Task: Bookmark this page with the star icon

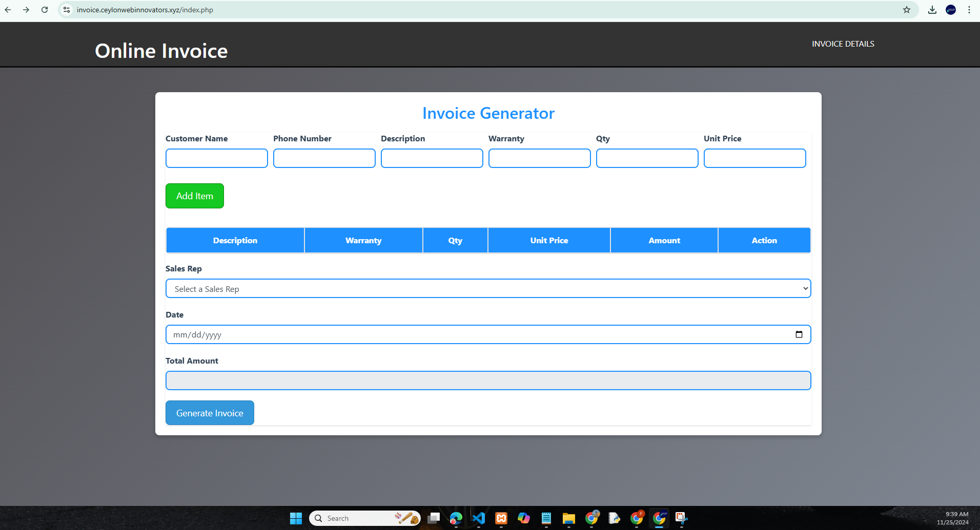Action: pos(907,10)
